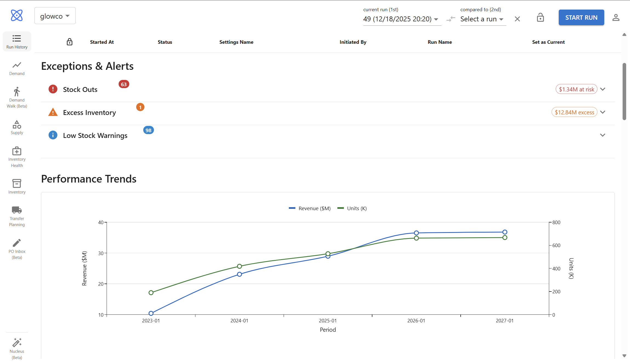Toggle the Units (K) series in the legend
Viewport: 630px width, 364px height.
pos(352,208)
